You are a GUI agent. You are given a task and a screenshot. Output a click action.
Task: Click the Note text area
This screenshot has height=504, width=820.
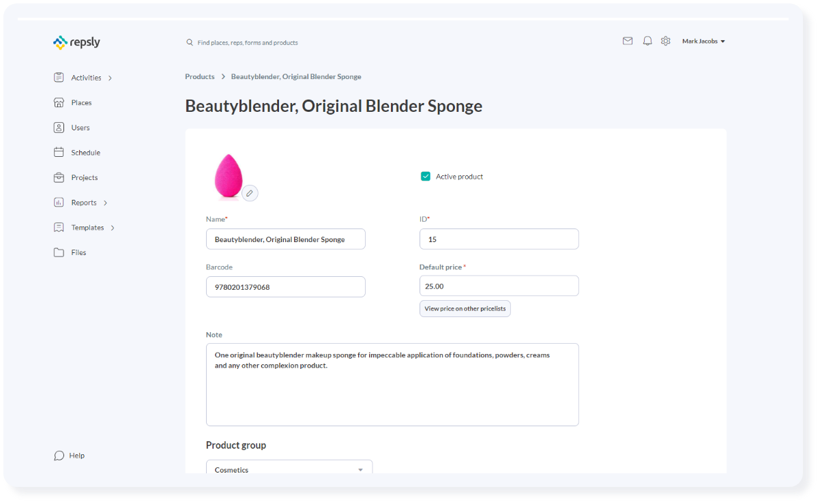click(x=392, y=385)
